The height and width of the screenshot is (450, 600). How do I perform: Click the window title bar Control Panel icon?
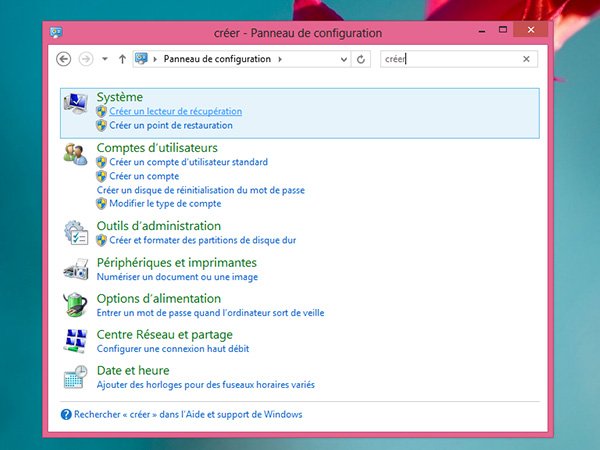pyautogui.click(x=56, y=33)
